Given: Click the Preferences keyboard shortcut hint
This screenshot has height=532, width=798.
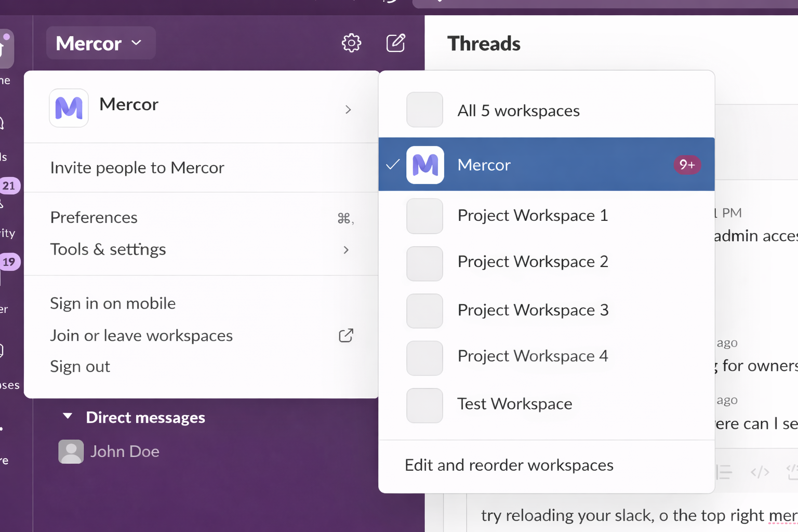Looking at the screenshot, I should pyautogui.click(x=345, y=218).
